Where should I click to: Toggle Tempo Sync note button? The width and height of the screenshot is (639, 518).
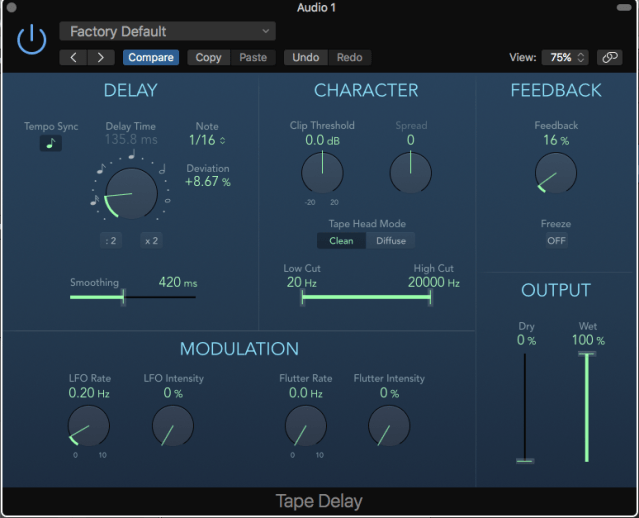[x=50, y=144]
